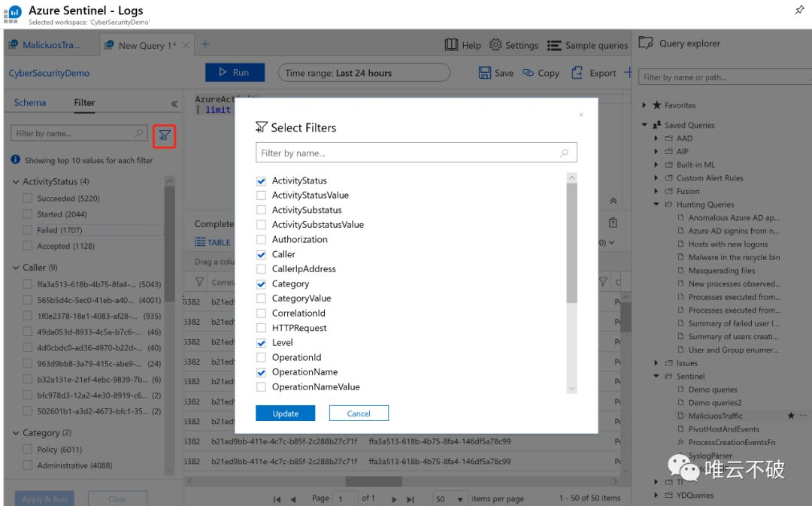Viewport: 812px width, 506px height.
Task: Open the items per page dropdown
Action: 450,498
